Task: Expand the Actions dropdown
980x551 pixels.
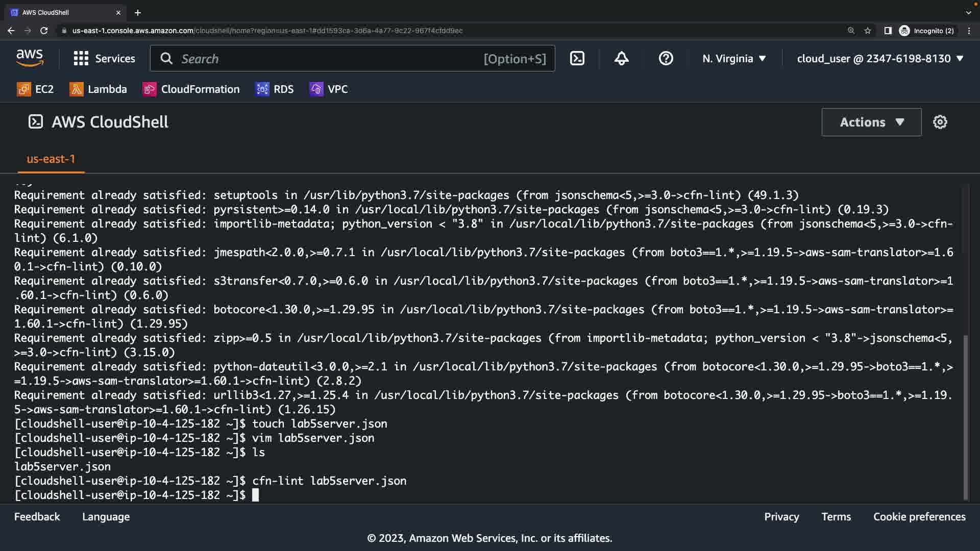Action: point(871,122)
